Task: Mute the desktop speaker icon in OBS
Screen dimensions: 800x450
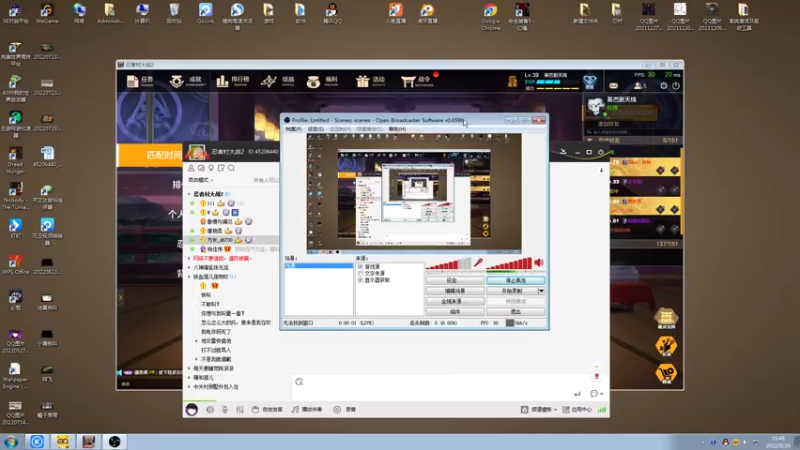Action: 539,263
